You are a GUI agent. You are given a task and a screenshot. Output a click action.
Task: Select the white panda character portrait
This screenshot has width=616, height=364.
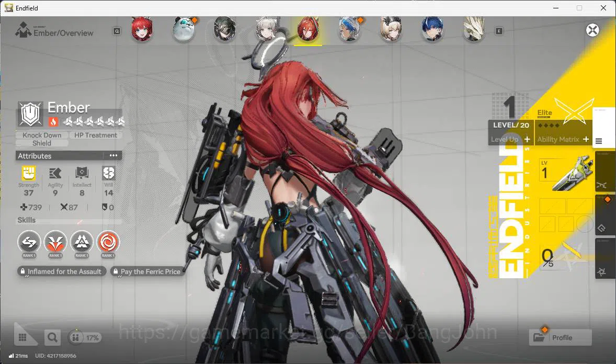pos(184,29)
